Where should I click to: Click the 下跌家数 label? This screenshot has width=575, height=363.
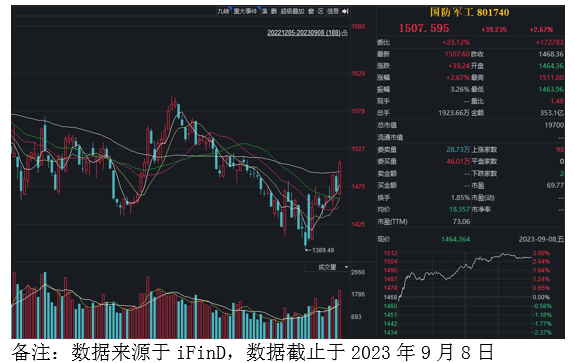[x=484, y=173]
